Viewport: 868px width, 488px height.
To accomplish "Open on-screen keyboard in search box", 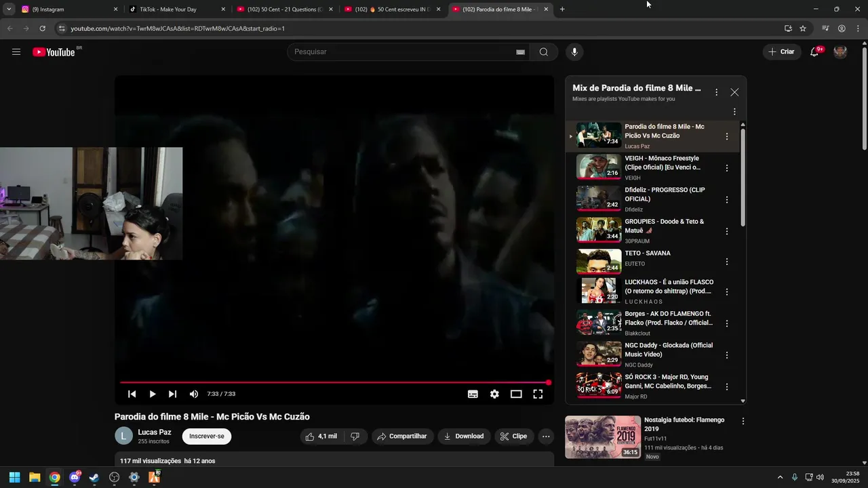I will (x=520, y=52).
